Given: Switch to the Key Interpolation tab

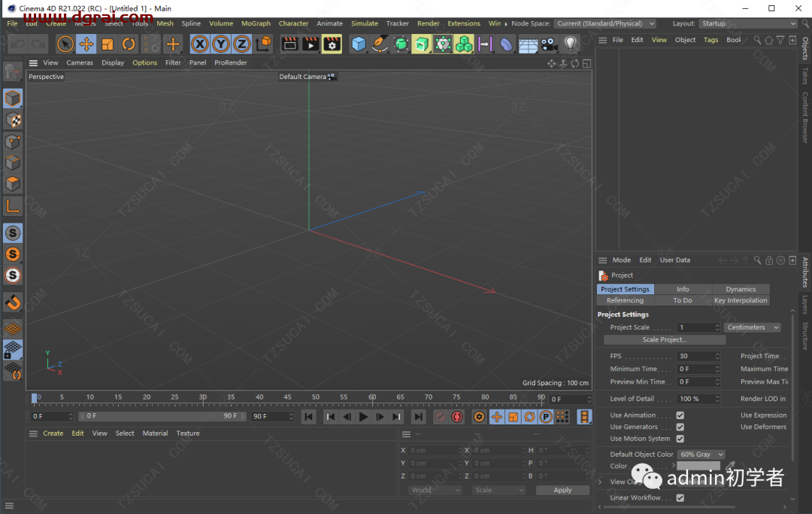Looking at the screenshot, I should point(741,300).
